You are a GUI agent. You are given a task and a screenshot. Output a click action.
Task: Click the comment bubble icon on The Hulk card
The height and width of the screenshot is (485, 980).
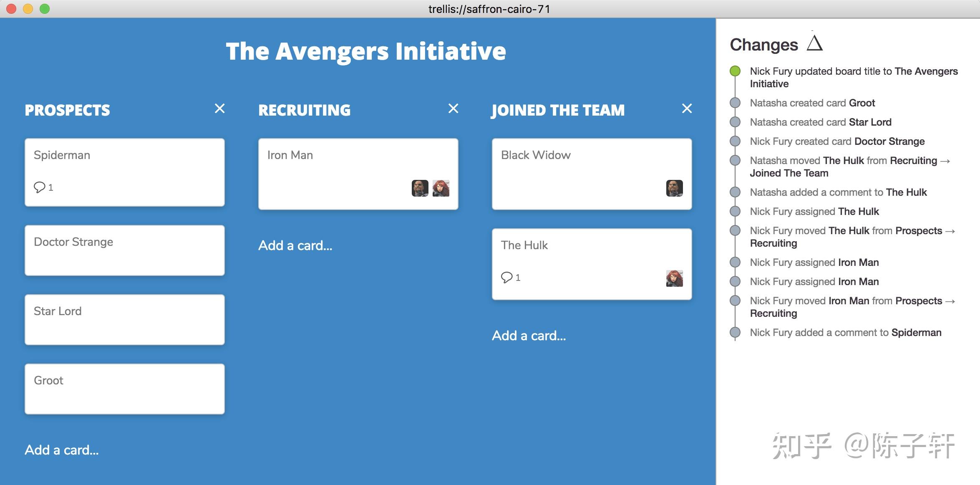pyautogui.click(x=507, y=278)
